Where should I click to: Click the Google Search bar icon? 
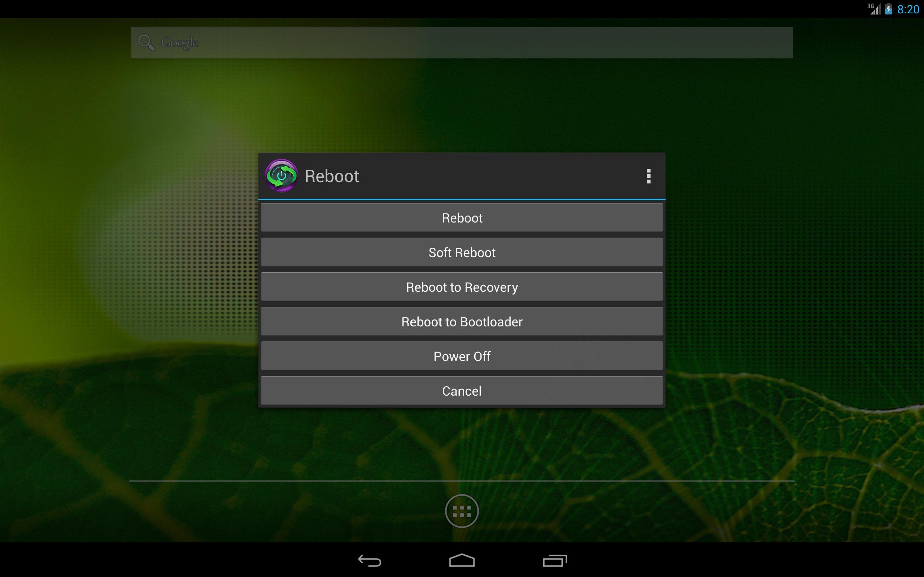pyautogui.click(x=146, y=43)
